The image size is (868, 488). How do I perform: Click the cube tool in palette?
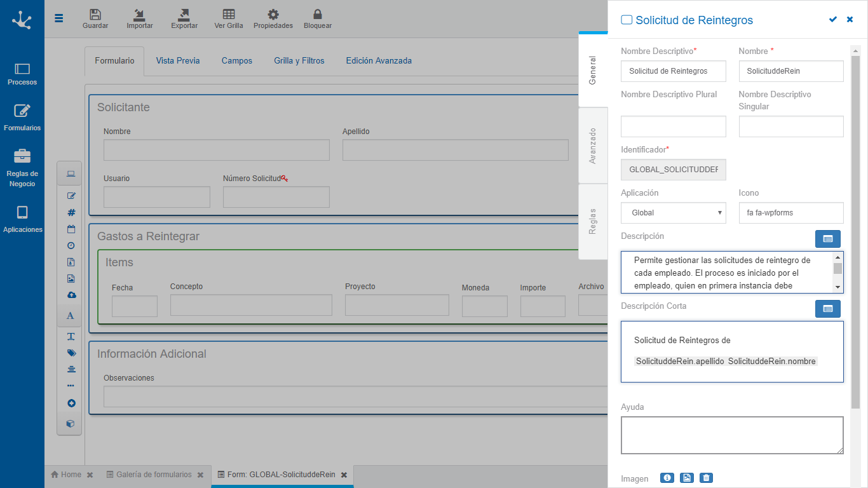pyautogui.click(x=71, y=423)
